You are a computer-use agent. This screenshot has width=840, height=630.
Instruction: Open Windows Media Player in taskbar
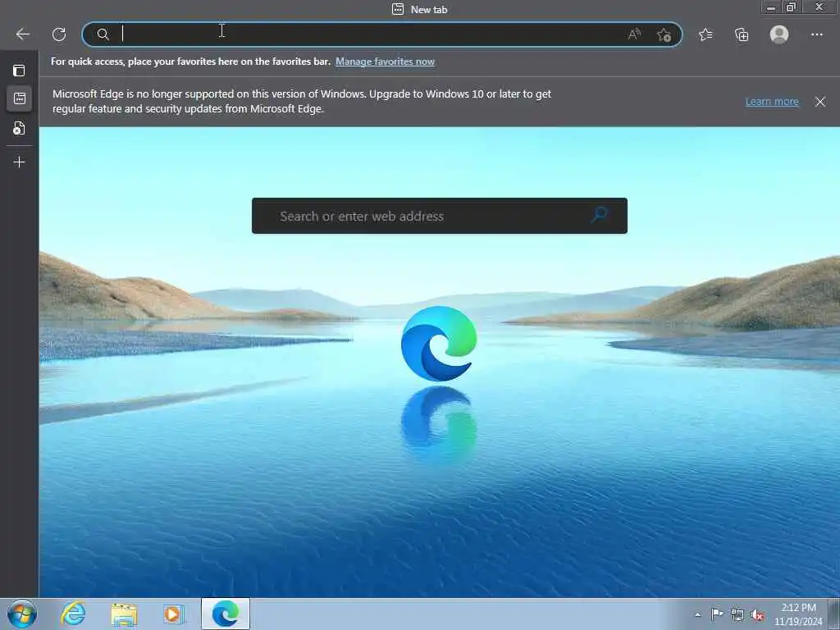tap(173, 614)
